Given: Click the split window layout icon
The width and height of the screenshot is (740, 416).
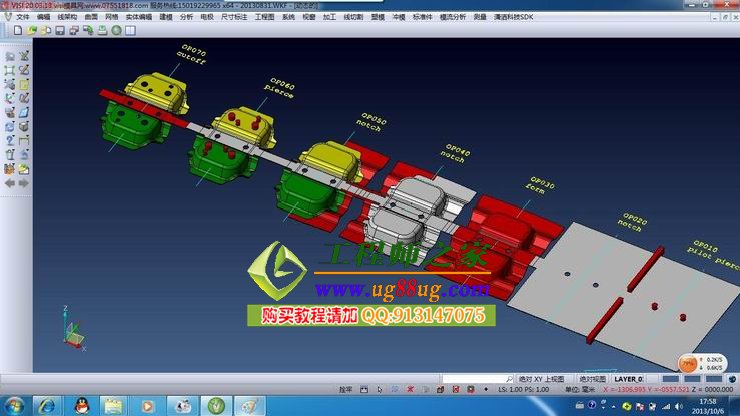Looking at the screenshot, I should [x=131, y=30].
